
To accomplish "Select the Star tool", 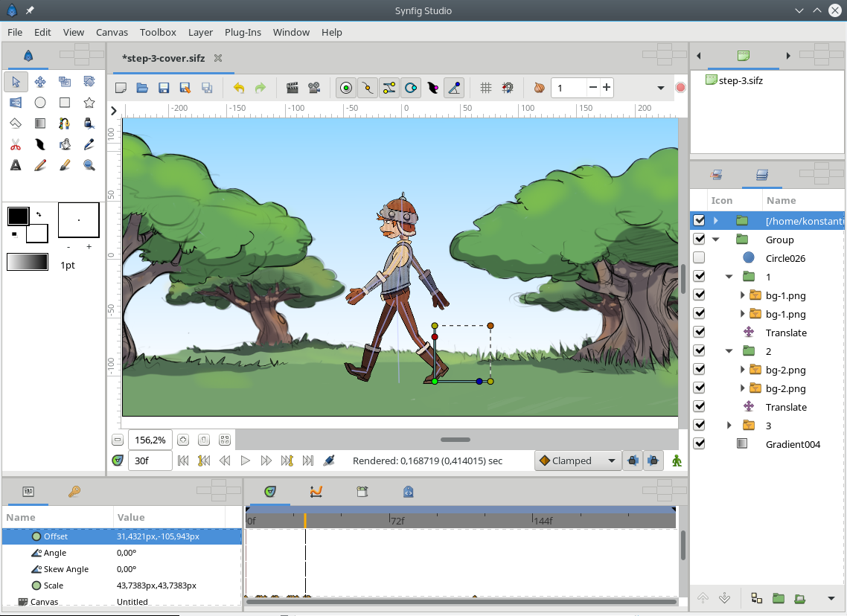I will point(89,102).
